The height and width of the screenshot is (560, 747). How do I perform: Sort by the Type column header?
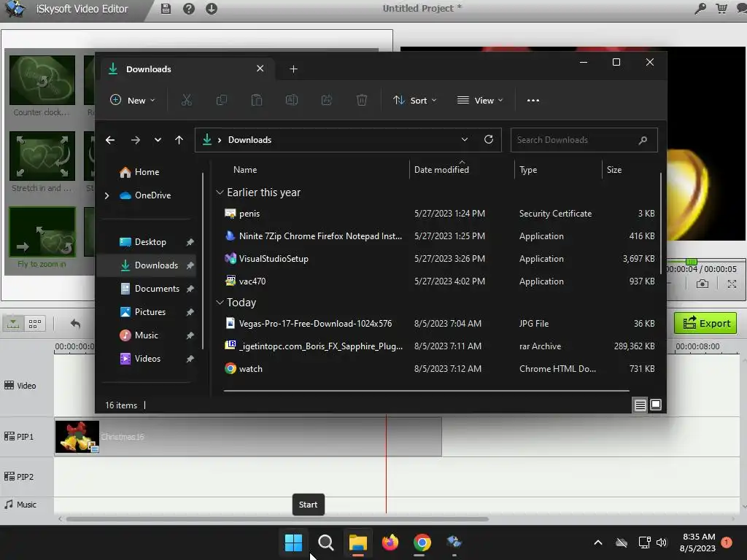pos(528,169)
